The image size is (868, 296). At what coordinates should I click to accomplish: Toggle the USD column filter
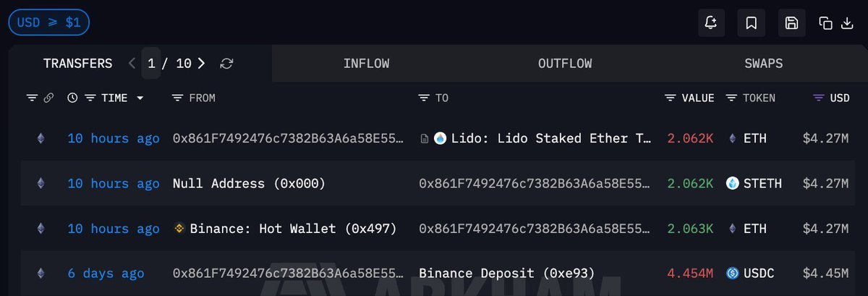[818, 98]
